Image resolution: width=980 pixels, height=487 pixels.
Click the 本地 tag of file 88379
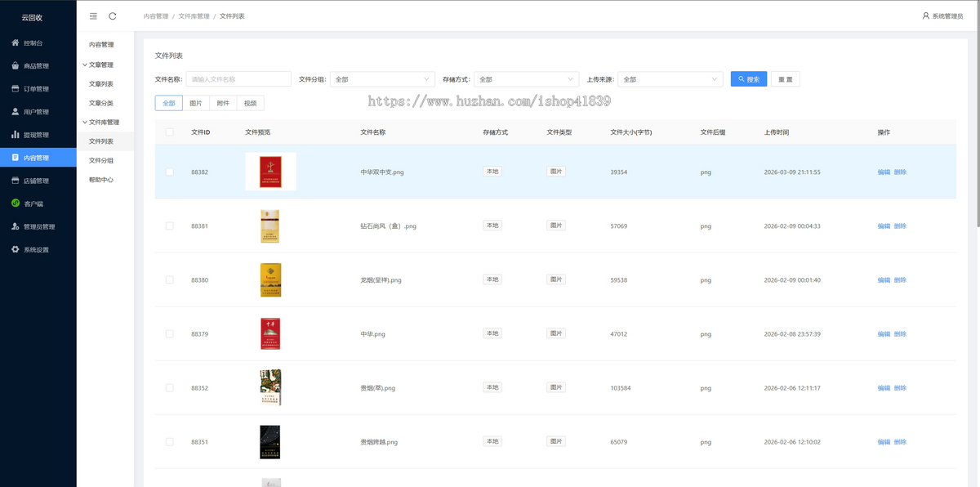pyautogui.click(x=492, y=333)
